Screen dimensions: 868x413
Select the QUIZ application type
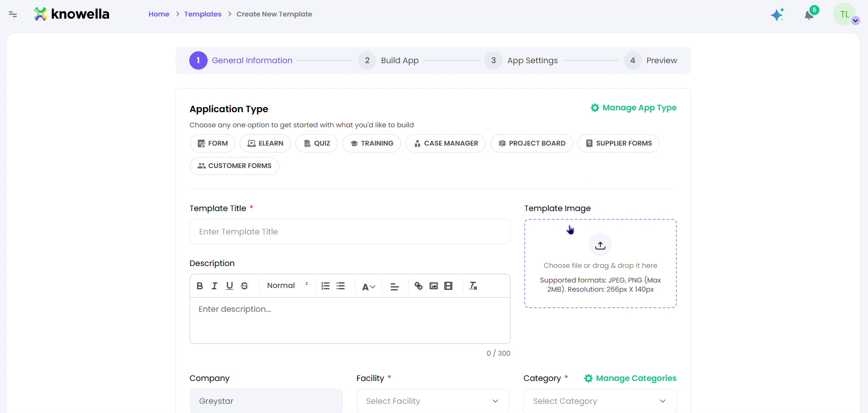[x=317, y=143]
